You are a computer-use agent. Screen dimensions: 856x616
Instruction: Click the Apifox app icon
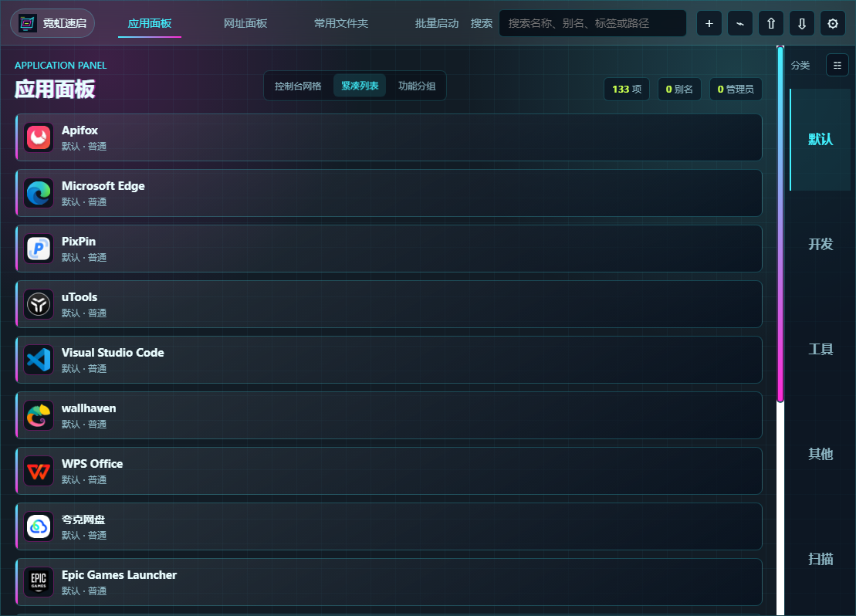coord(39,137)
